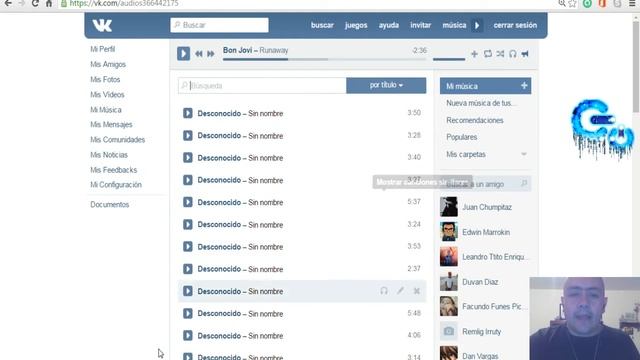Adjust the player volume slider
Screen dimensions: 640x360
point(449,59)
